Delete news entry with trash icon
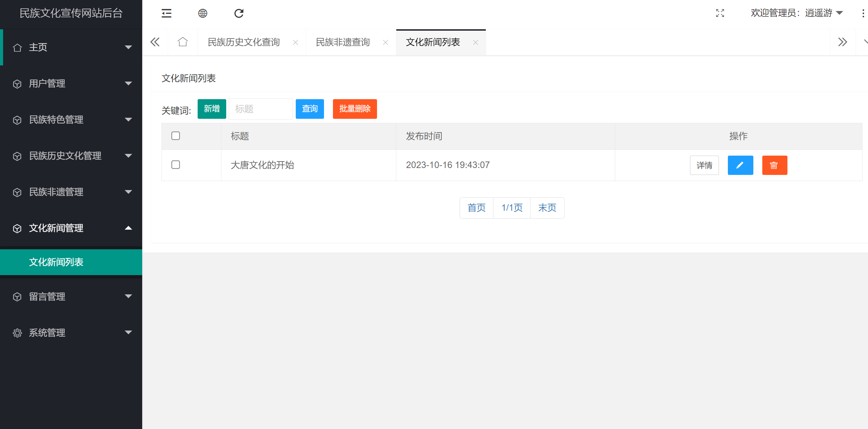868x429 pixels. (774, 165)
